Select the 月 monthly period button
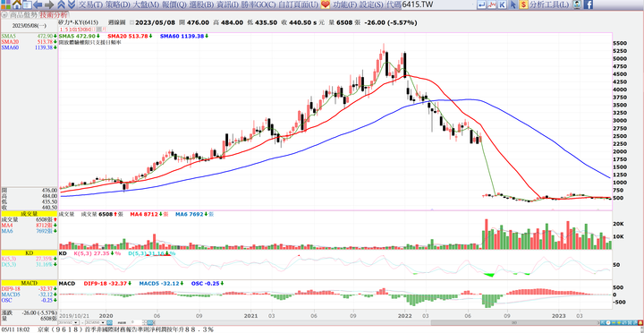 coord(104,30)
